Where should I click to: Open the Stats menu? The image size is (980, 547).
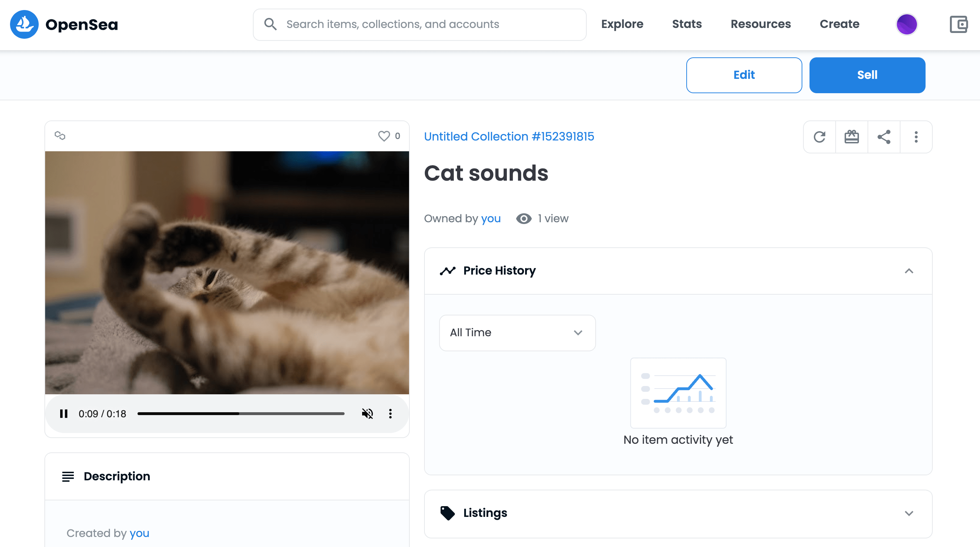tap(687, 24)
